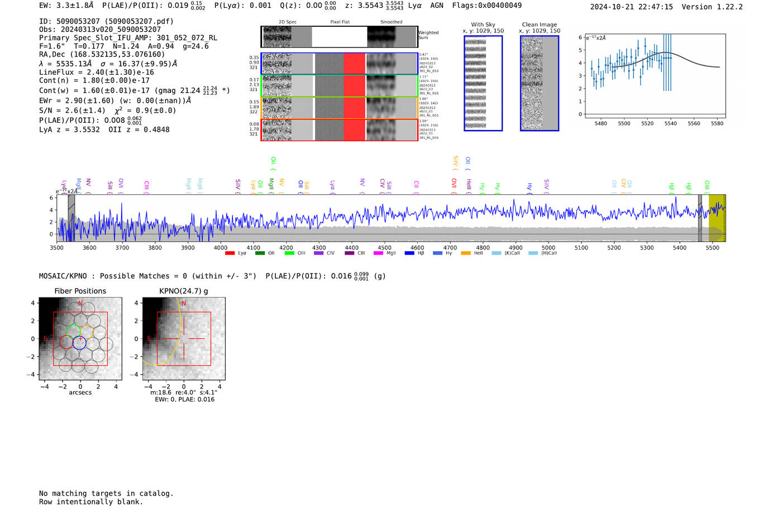Click the red fiber circle in Fiber Positions
Image resolution: width=782 pixels, height=532 pixels.
(66, 342)
